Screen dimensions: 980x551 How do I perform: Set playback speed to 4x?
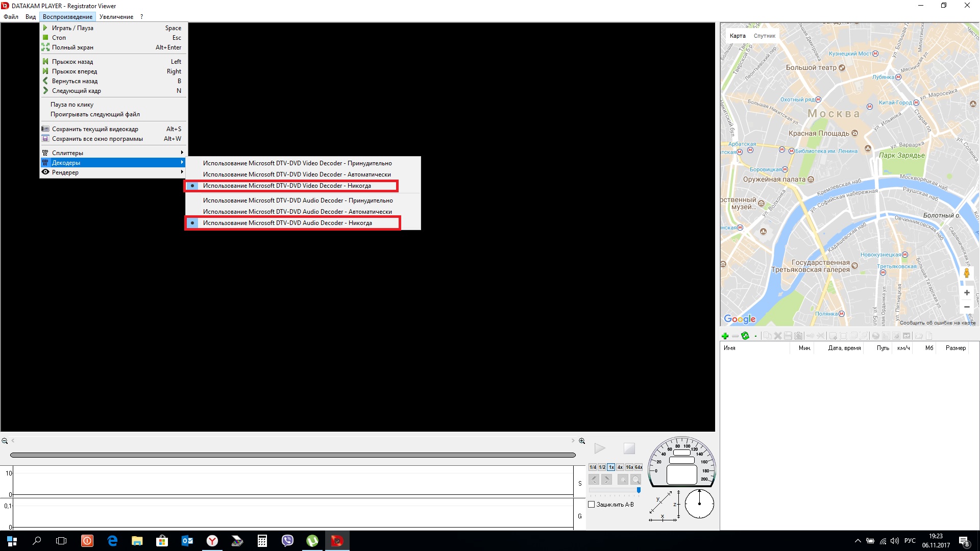pos(620,467)
